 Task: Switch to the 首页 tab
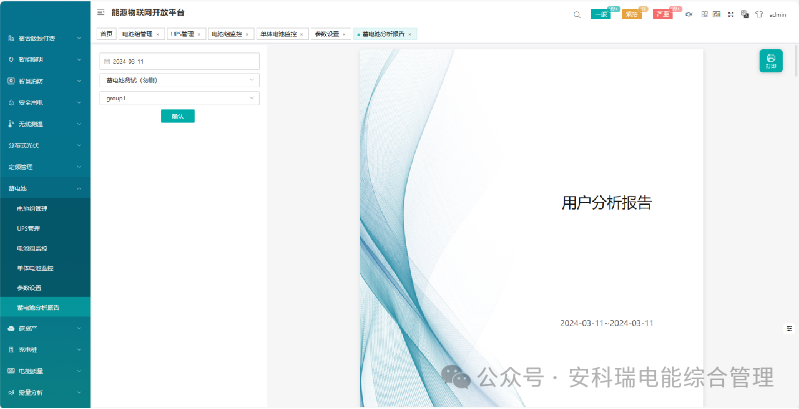point(106,34)
